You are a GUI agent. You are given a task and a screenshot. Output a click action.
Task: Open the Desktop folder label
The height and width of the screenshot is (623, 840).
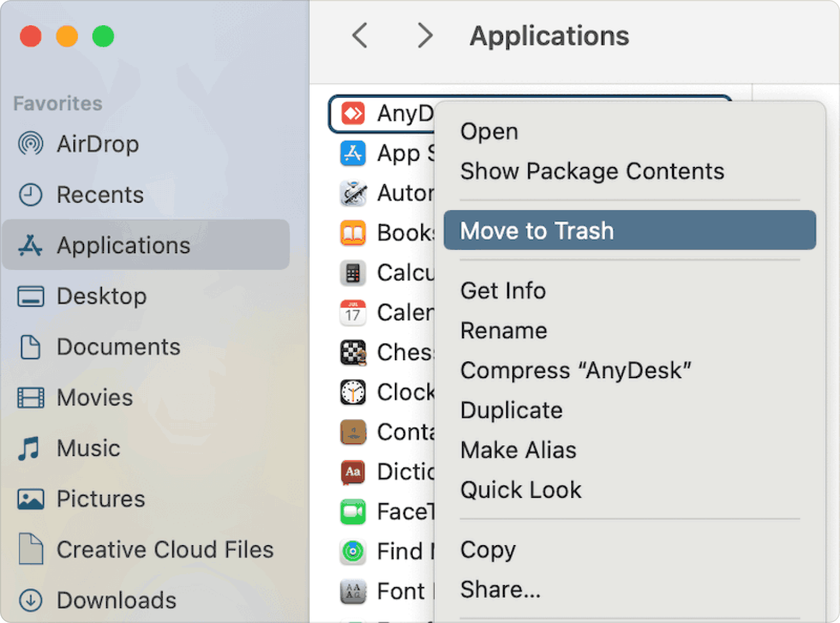point(102,296)
